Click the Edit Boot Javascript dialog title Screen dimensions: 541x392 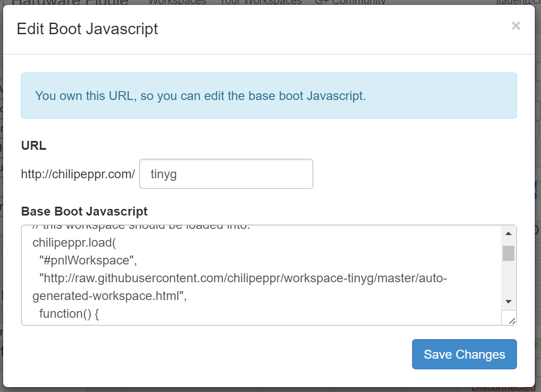(x=87, y=29)
